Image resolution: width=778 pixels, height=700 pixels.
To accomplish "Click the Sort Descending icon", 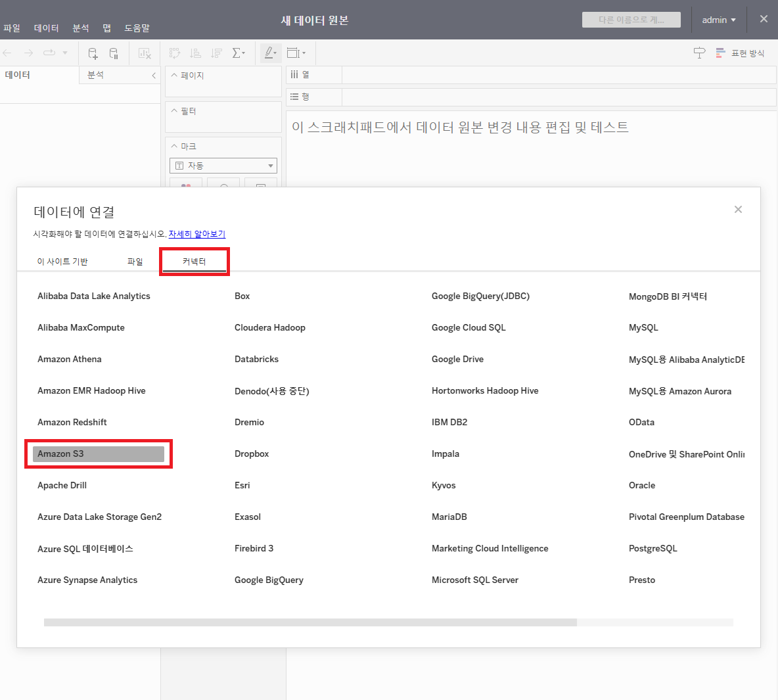I will click(216, 53).
